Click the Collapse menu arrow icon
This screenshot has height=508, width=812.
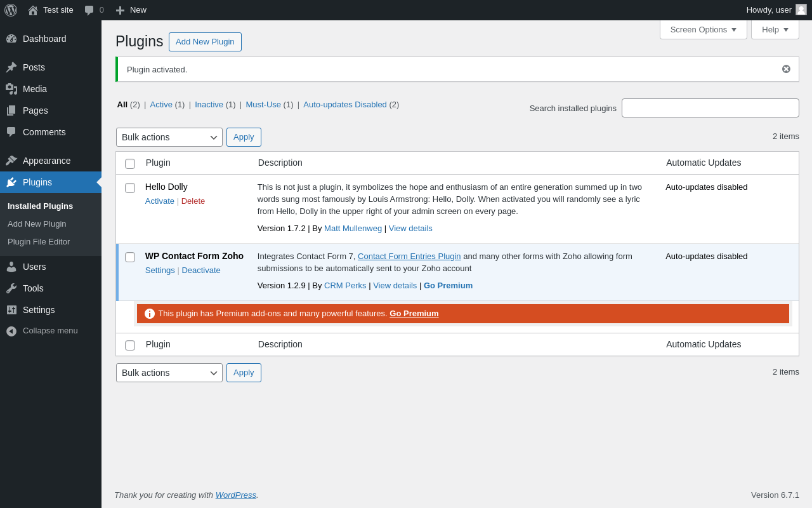(x=11, y=331)
